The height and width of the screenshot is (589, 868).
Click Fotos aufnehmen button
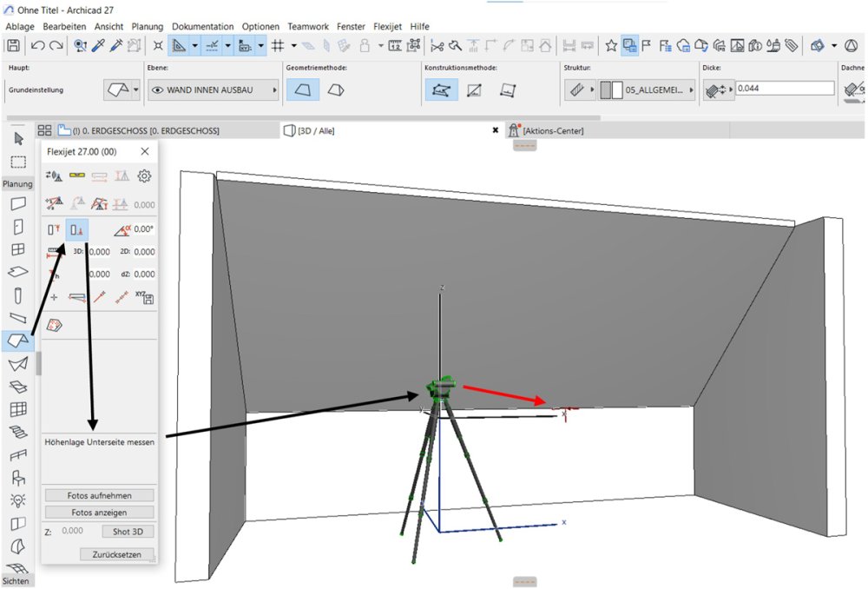tap(100, 495)
